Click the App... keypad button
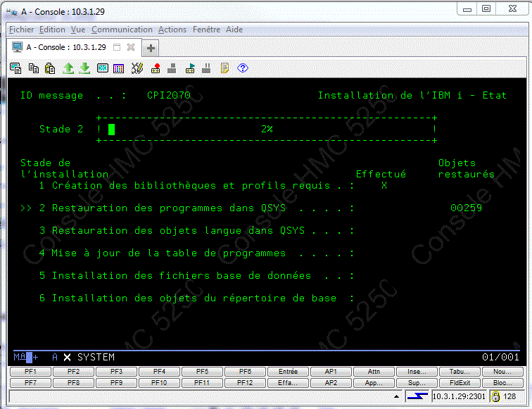Image resolution: width=532 pixels, height=409 pixels. coord(374,383)
